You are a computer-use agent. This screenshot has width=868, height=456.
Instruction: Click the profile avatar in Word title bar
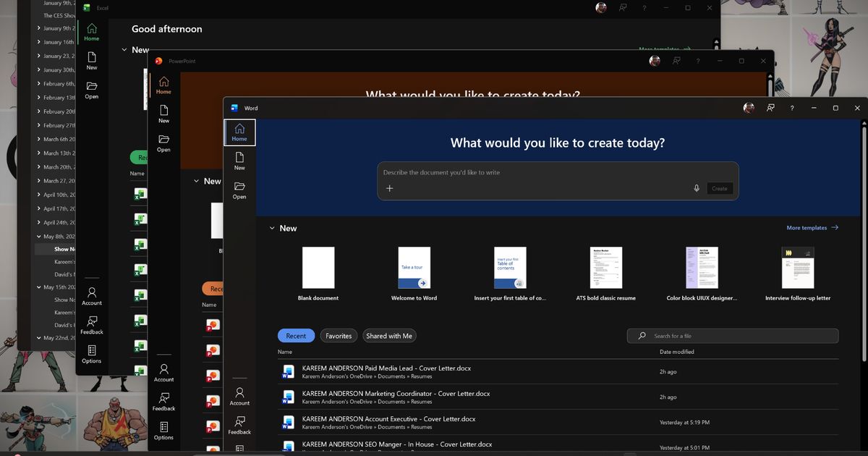tap(749, 108)
